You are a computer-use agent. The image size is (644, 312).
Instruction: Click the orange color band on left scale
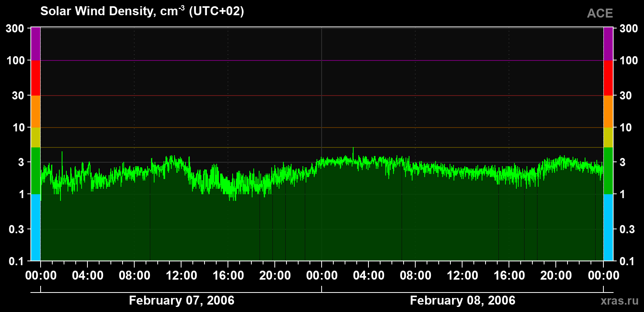pyautogui.click(x=36, y=112)
